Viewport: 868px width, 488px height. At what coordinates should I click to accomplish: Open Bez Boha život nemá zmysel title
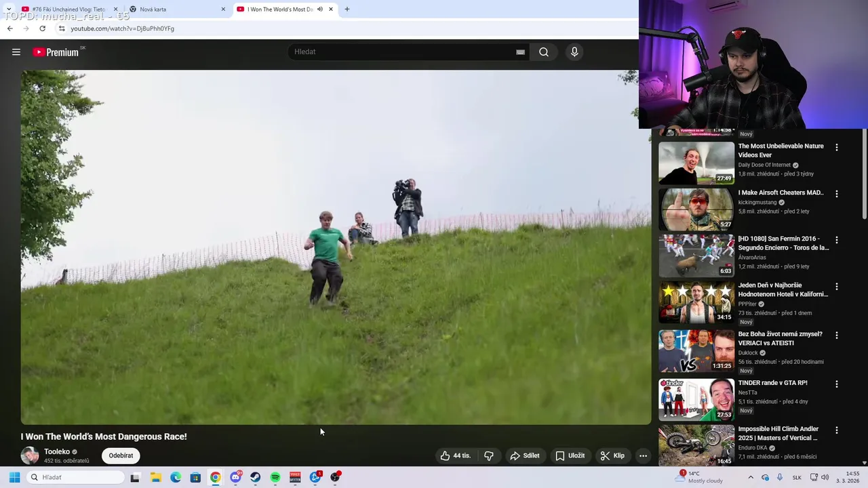point(781,339)
